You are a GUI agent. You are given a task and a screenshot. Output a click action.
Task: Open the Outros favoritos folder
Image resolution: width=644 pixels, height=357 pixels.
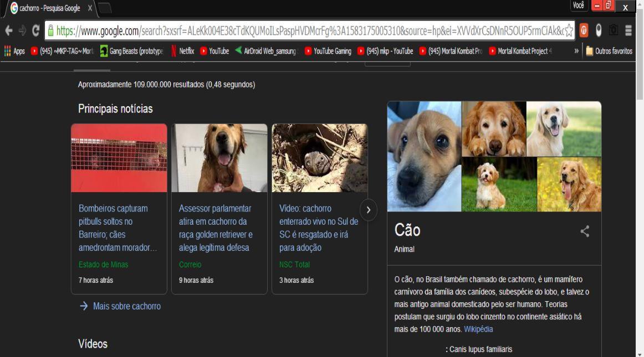coord(609,51)
